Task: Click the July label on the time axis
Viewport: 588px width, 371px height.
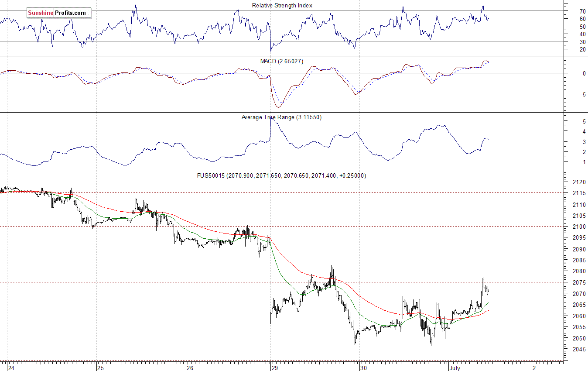Action: coord(456,368)
